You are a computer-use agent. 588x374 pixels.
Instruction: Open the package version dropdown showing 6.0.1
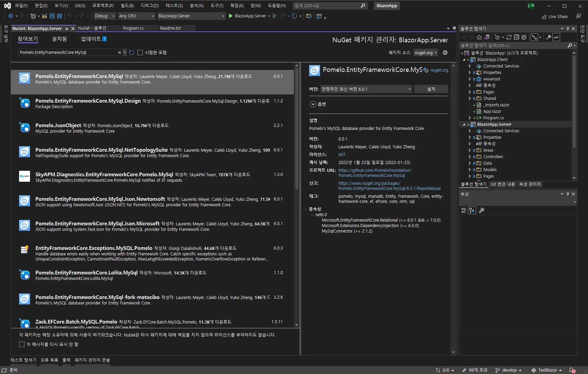click(x=366, y=89)
